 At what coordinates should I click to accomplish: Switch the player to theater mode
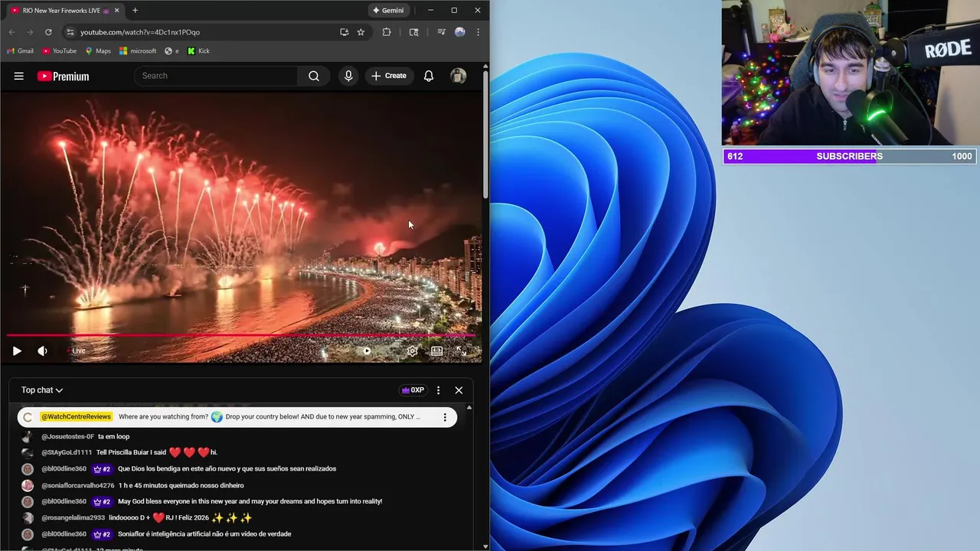click(x=436, y=350)
